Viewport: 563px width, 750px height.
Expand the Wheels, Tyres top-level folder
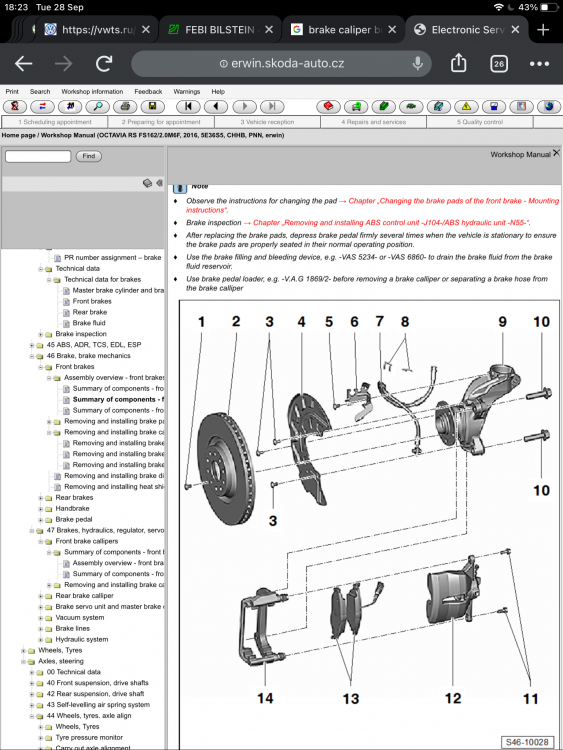(x=23, y=651)
